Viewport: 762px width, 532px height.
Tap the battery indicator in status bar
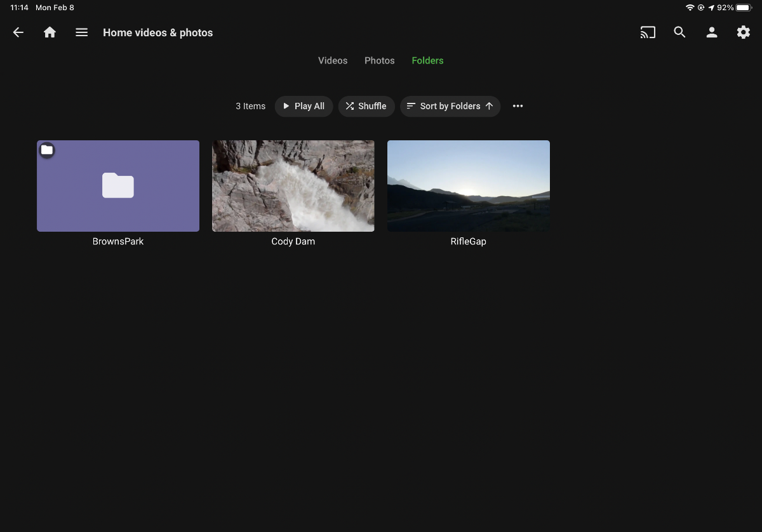click(x=744, y=8)
